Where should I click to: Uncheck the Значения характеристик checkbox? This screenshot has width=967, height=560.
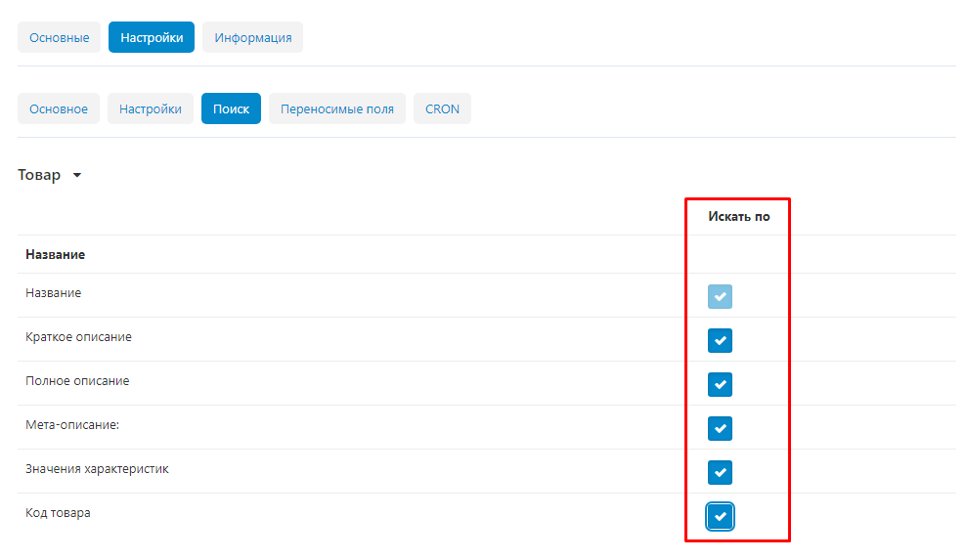click(720, 472)
